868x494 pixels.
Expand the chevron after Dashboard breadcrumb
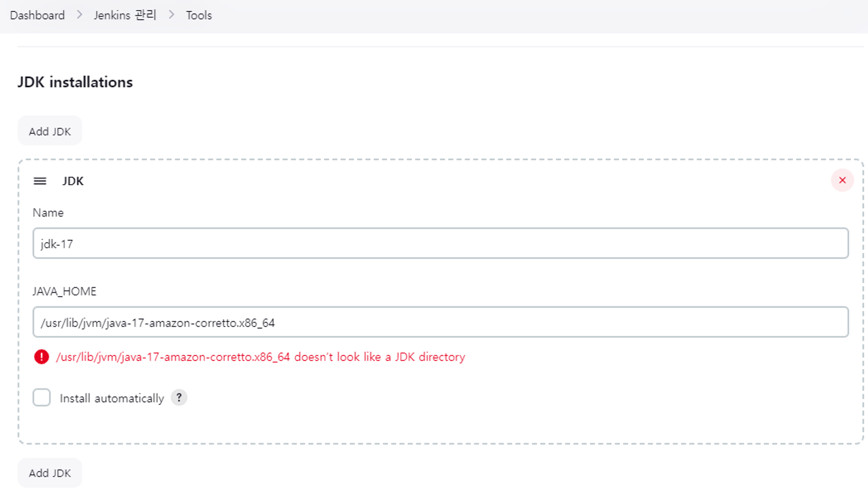(80, 15)
